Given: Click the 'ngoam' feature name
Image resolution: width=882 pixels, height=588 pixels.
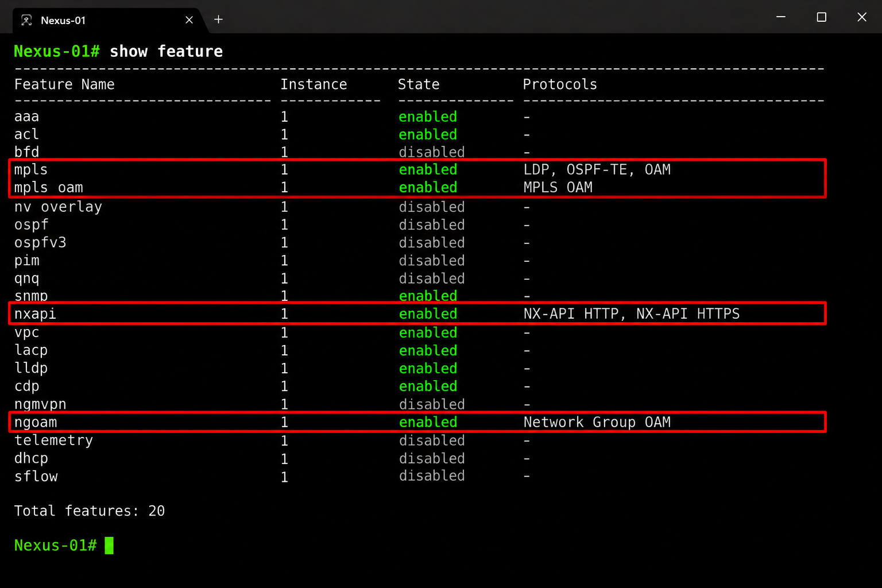Looking at the screenshot, I should tap(36, 423).
